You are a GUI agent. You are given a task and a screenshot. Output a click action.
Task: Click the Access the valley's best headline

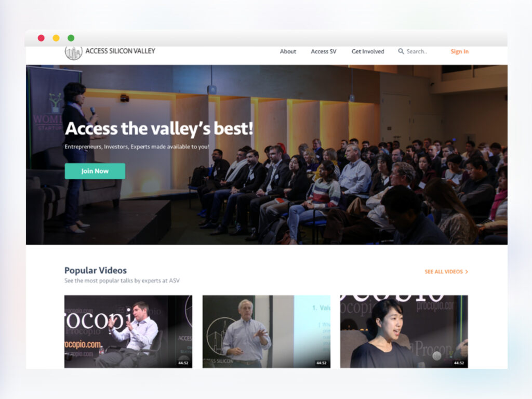[x=159, y=129]
